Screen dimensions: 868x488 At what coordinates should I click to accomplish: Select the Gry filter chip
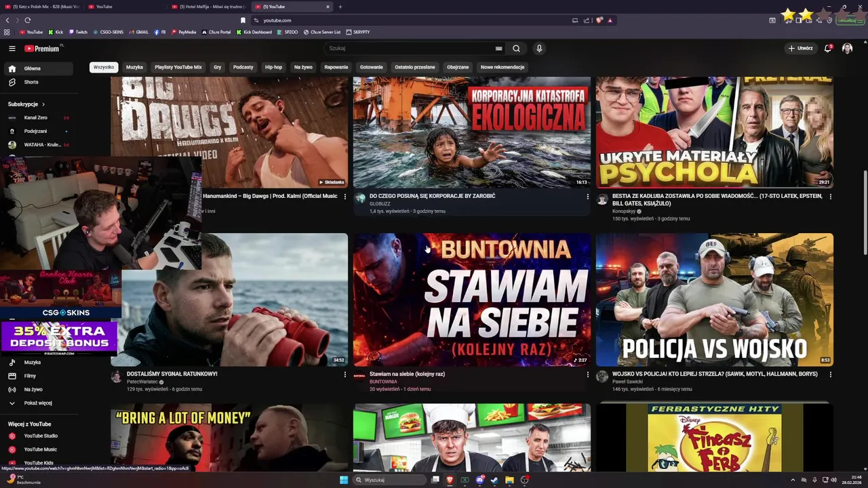click(218, 67)
